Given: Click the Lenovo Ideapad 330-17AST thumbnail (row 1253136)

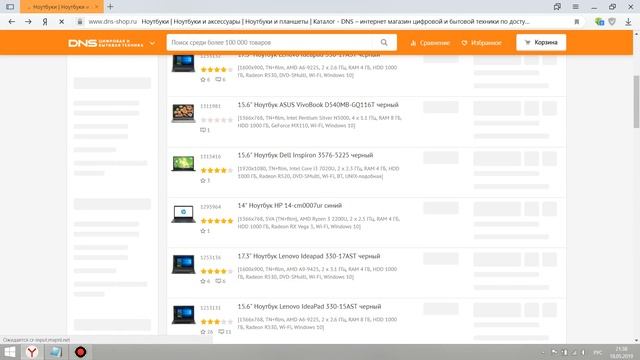Looking at the screenshot, I should tap(183, 264).
